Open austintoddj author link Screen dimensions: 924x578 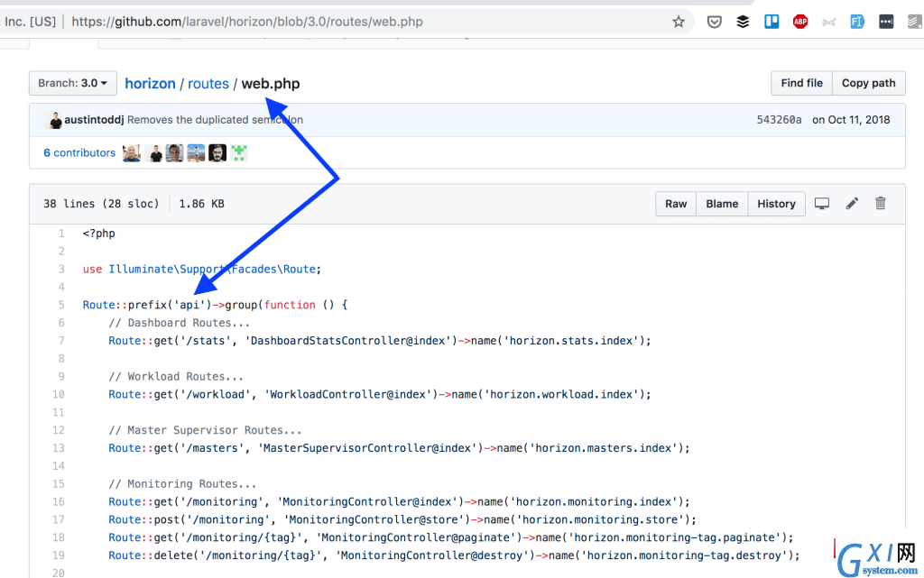click(94, 120)
